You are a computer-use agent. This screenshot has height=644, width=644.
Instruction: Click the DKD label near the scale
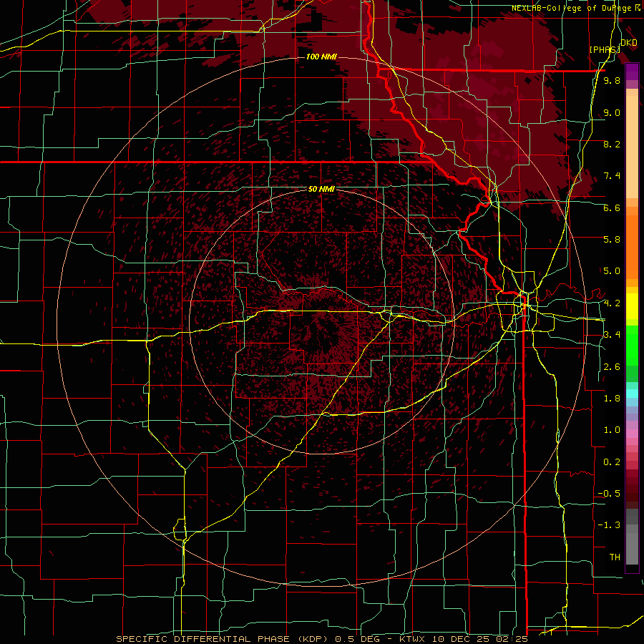[629, 43]
